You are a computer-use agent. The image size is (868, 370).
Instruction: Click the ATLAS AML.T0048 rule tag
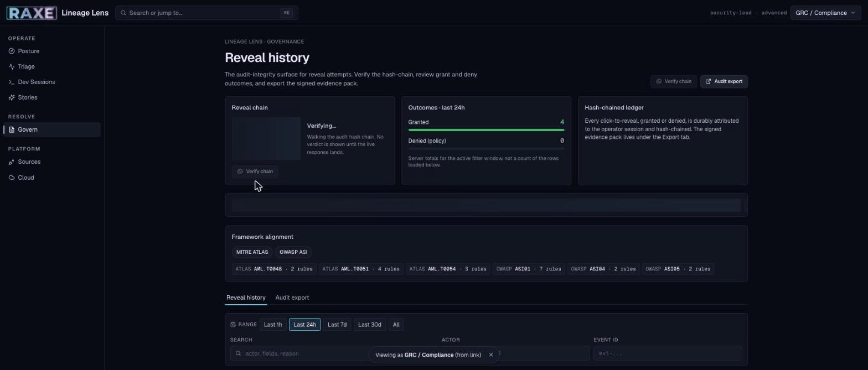click(x=274, y=269)
